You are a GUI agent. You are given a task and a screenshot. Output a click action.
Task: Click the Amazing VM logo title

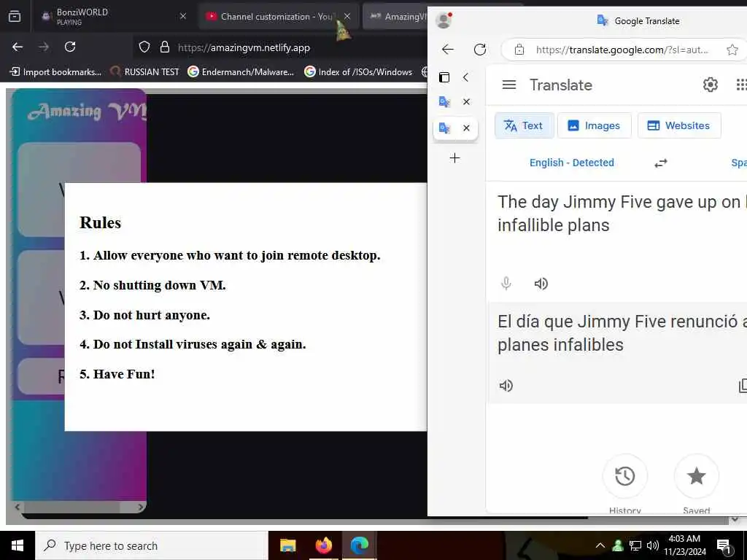click(x=86, y=112)
